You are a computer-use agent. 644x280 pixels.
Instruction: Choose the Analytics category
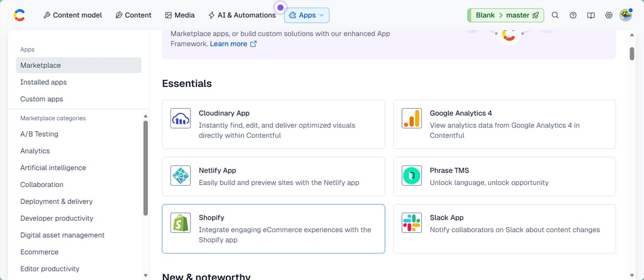point(35,151)
